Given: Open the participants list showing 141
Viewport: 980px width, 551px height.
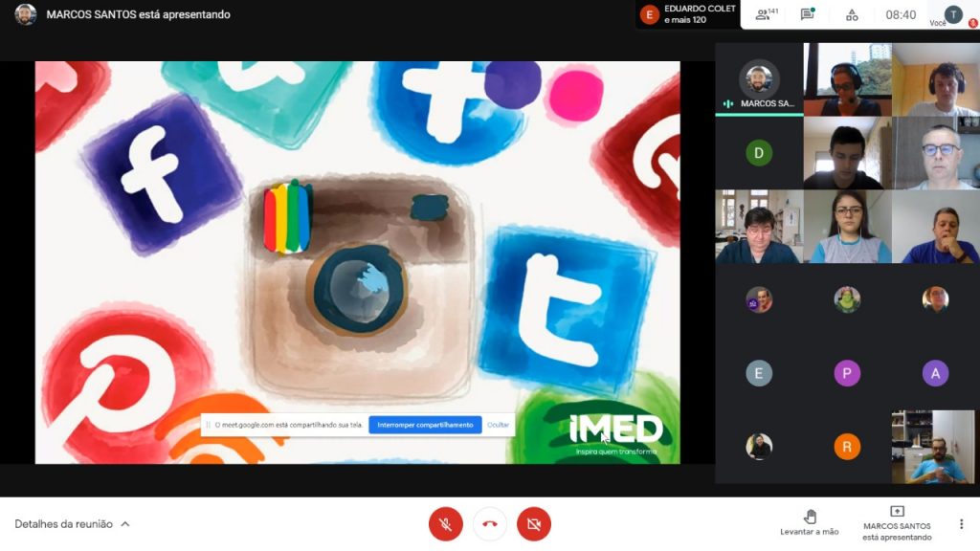Looking at the screenshot, I should [766, 14].
